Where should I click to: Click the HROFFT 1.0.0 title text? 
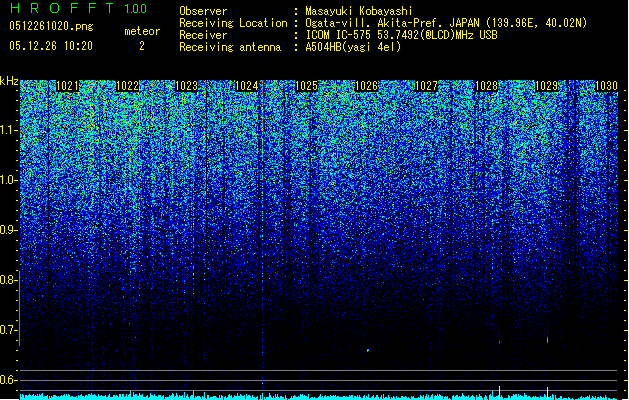pos(78,8)
